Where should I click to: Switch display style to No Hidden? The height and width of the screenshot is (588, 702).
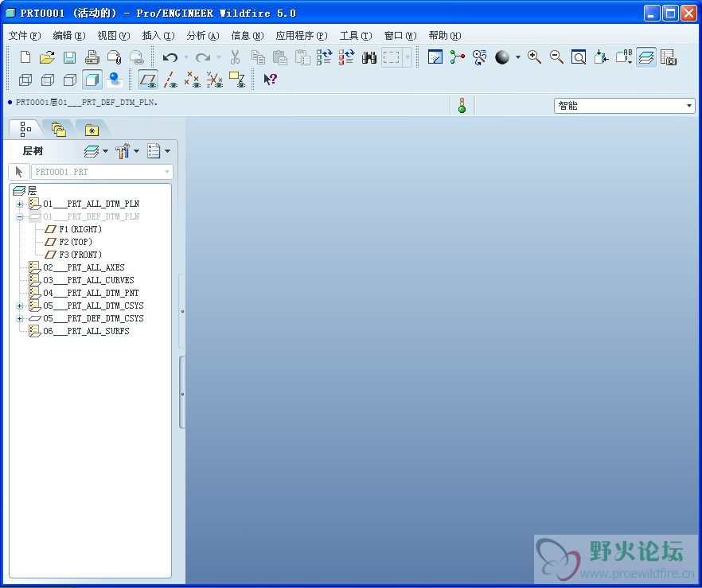(x=70, y=80)
